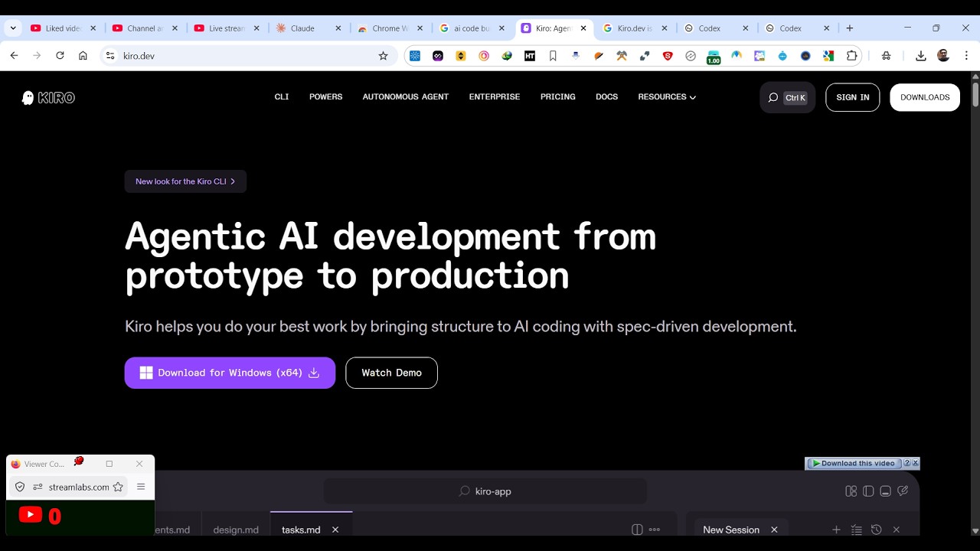Click the kiro-app search field in preview
The width and height of the screenshot is (980, 551).
coord(485,491)
